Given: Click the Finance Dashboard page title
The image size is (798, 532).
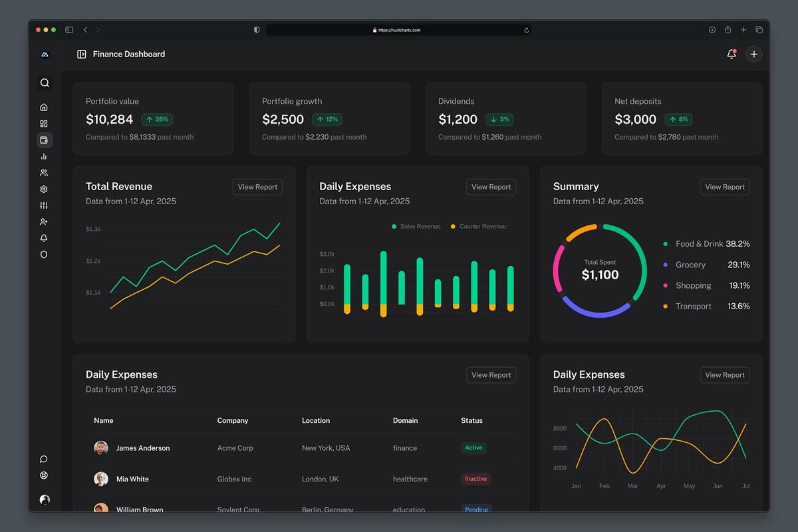Looking at the screenshot, I should (x=129, y=55).
